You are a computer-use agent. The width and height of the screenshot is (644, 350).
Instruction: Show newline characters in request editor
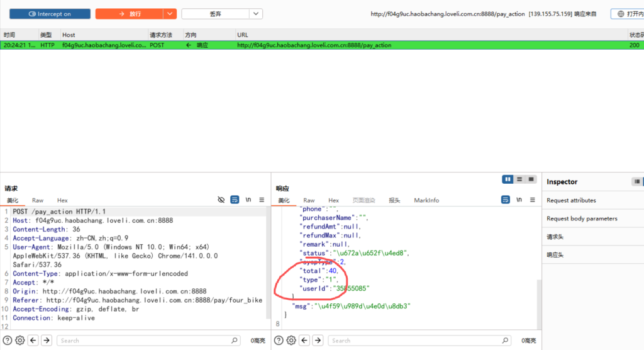click(248, 200)
